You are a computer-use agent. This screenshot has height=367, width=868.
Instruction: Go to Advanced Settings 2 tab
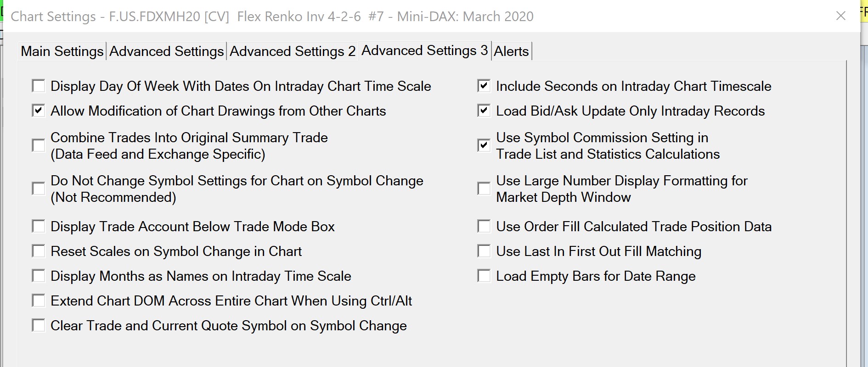[293, 51]
